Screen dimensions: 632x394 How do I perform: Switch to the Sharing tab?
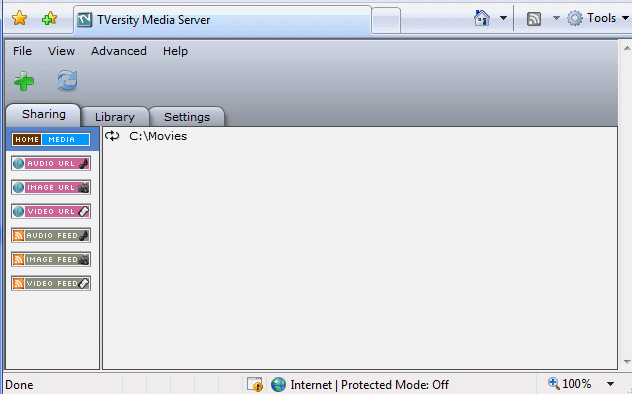44,115
